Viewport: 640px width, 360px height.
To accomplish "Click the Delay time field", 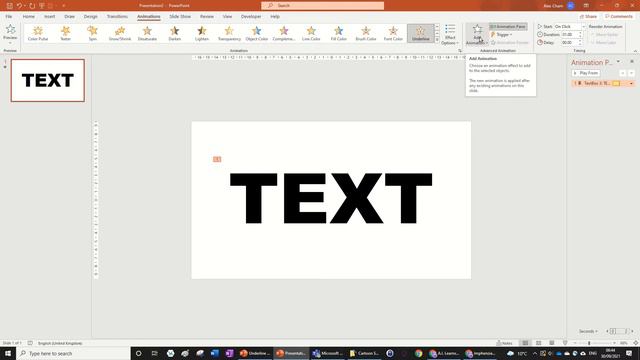I will (569, 42).
